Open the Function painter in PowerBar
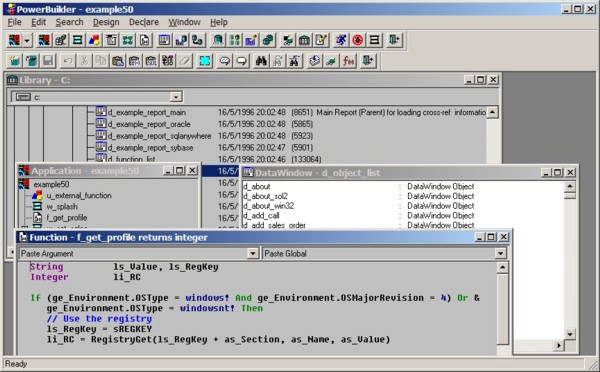This screenshot has height=372, width=600. click(145, 40)
